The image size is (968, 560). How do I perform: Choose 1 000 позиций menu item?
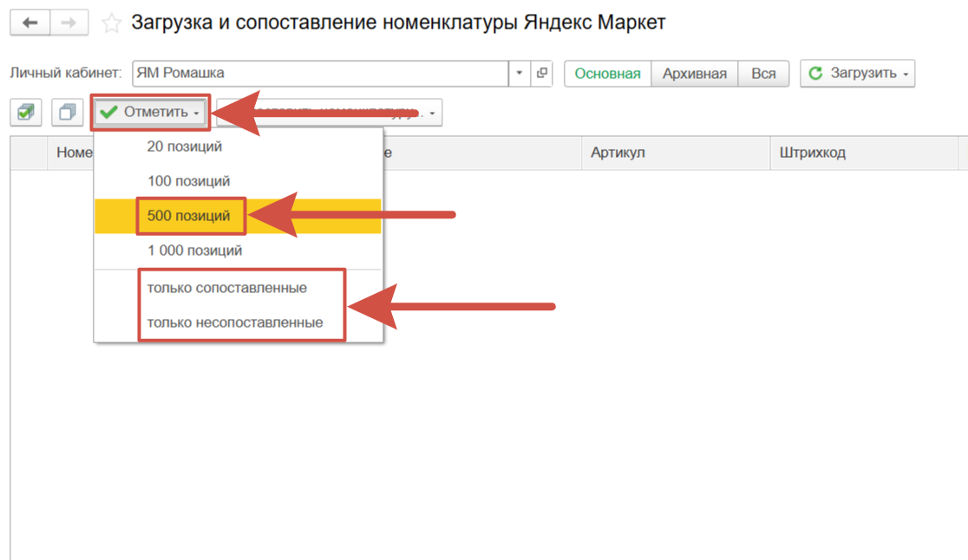click(x=194, y=251)
